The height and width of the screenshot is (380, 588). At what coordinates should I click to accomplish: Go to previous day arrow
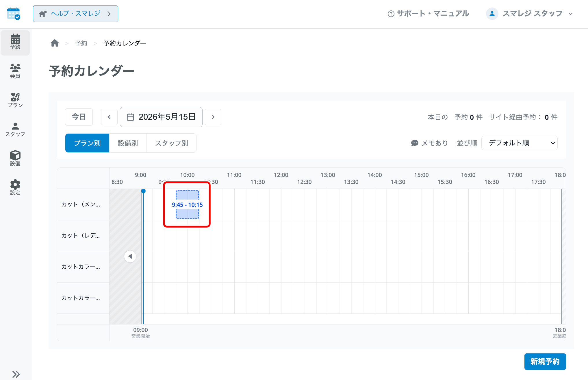pyautogui.click(x=109, y=117)
